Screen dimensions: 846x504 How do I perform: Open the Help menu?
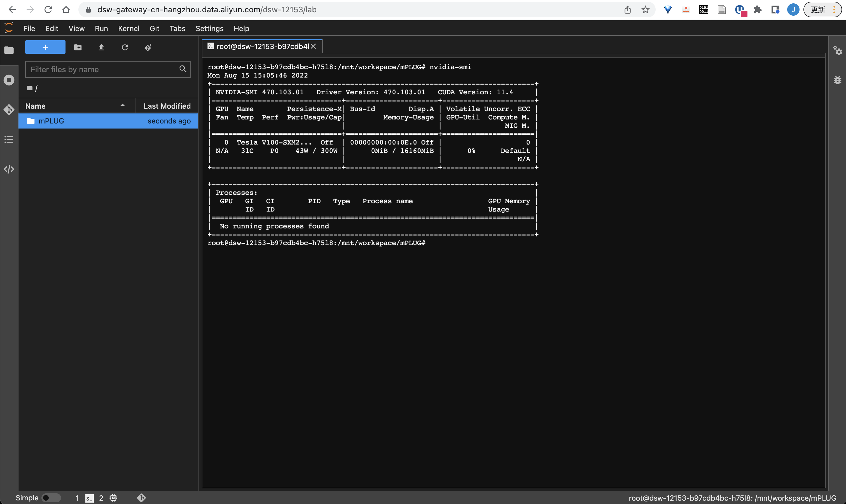[x=241, y=29]
